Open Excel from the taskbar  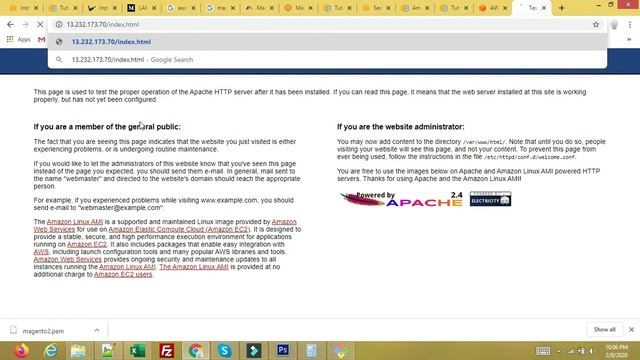[137, 351]
